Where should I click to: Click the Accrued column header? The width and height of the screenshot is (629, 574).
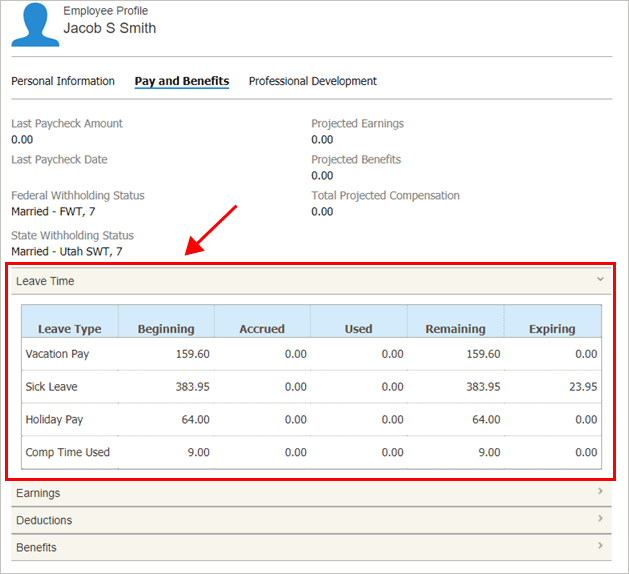tap(262, 328)
